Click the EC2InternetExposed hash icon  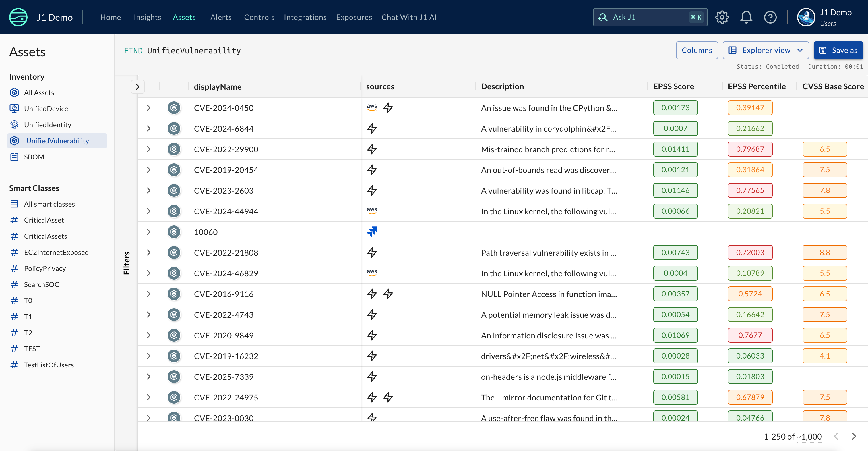[14, 252]
